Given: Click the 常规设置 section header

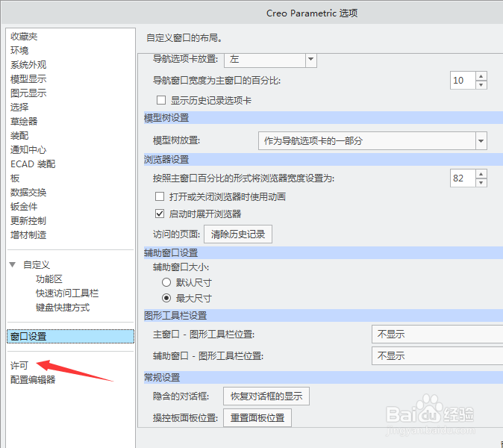Looking at the screenshot, I should 323,378.
